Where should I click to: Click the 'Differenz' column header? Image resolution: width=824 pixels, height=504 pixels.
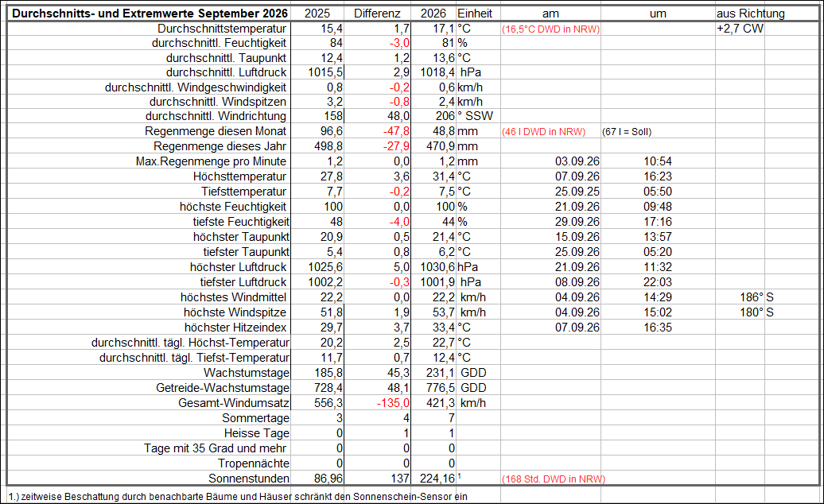[x=377, y=14]
